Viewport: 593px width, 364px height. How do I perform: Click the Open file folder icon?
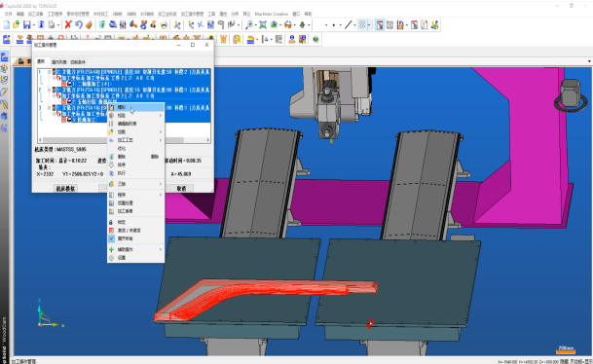pyautogui.click(x=17, y=25)
